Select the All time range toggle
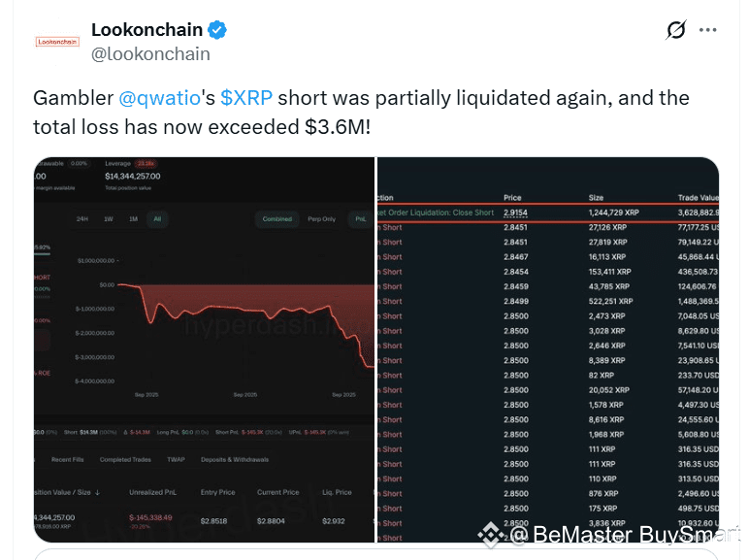Viewport: 748px width, 560px height. coord(157,219)
